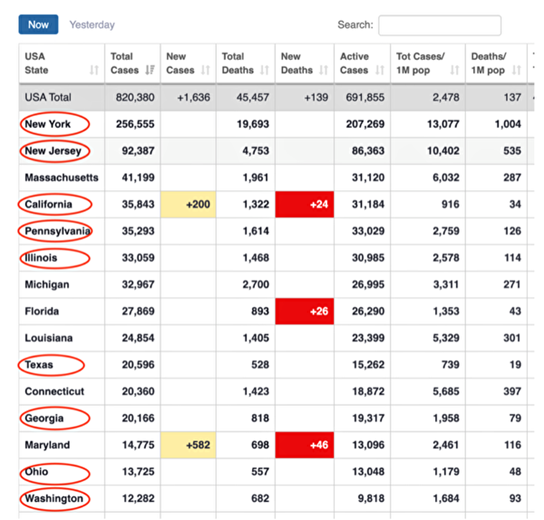Switch to the Now tab
Image resolution: width=544 pixels, height=520 pixels.
pyautogui.click(x=39, y=24)
